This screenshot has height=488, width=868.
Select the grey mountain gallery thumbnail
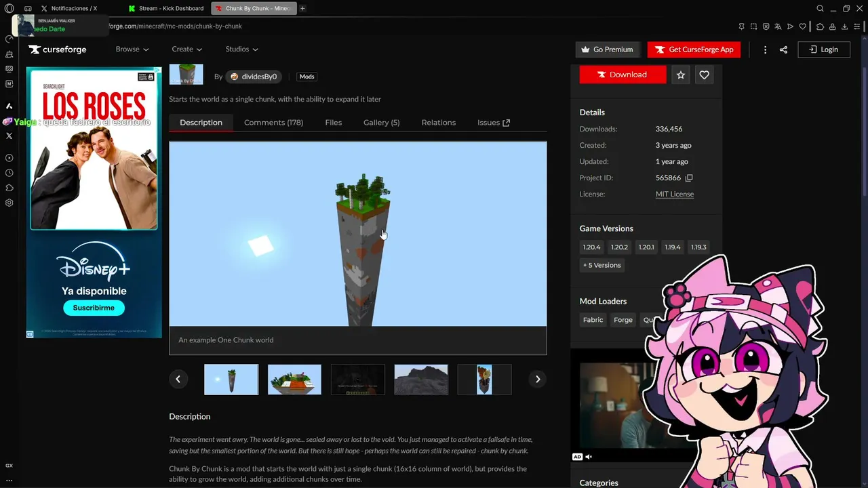click(x=421, y=380)
